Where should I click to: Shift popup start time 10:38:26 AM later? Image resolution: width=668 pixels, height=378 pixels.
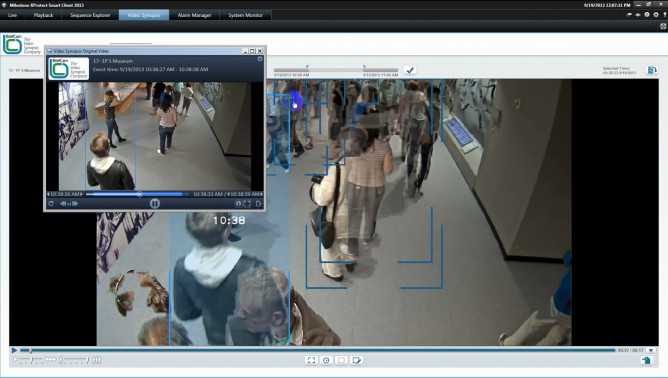click(81, 194)
